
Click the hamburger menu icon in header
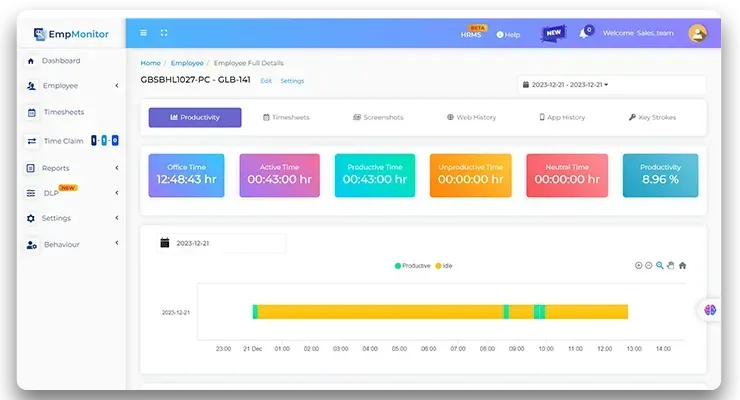pos(144,33)
